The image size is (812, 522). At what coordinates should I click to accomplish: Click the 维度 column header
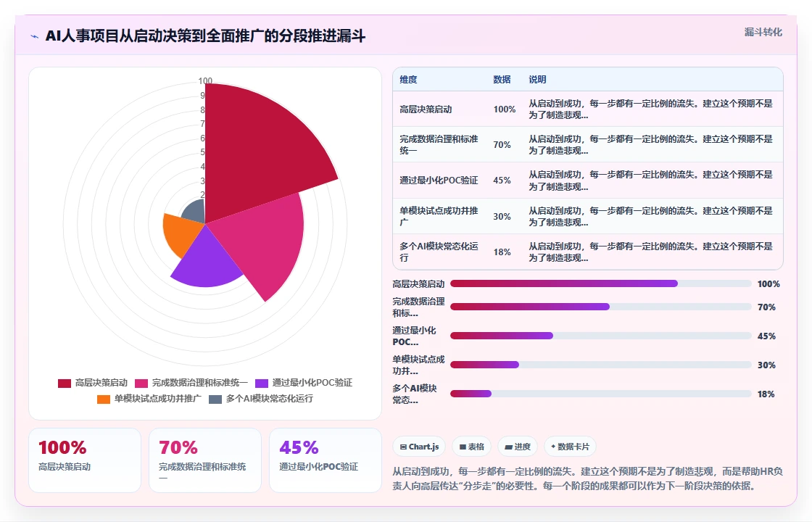pos(408,80)
